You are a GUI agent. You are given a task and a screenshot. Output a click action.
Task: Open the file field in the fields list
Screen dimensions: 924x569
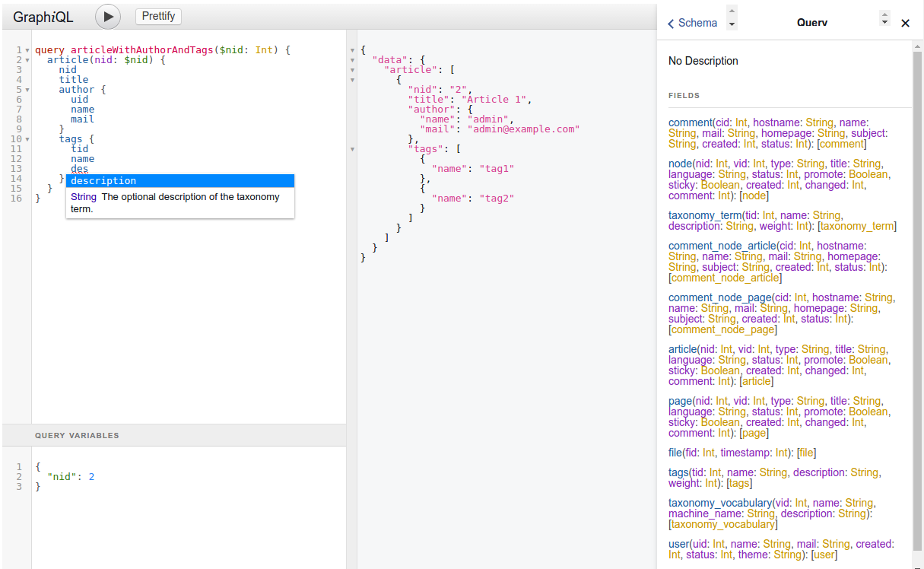tap(674, 453)
